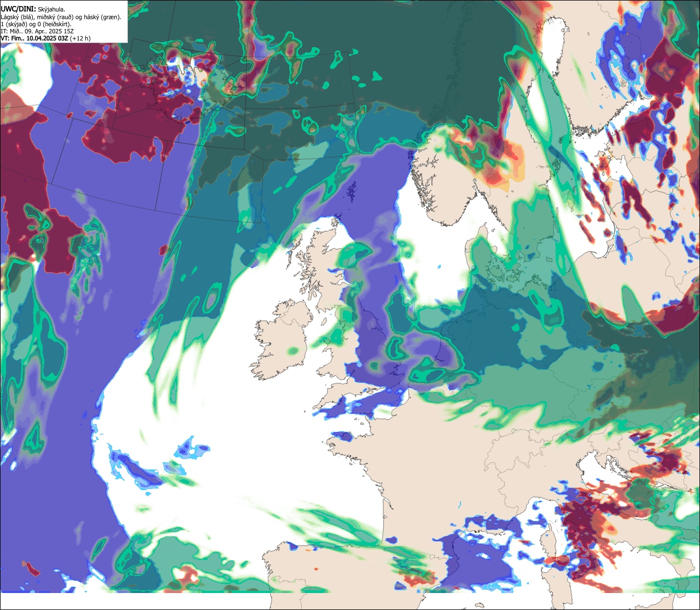
Task: Click the 'IT: Mið.. 09. Apr.. 2025 15Z' line
Action: 37,31
